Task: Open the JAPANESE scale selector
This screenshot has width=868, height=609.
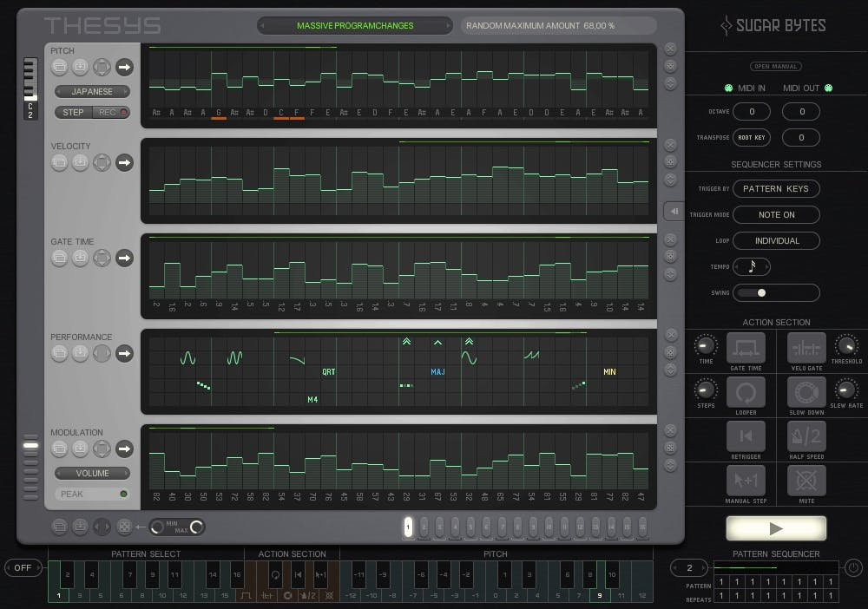Action: click(92, 91)
